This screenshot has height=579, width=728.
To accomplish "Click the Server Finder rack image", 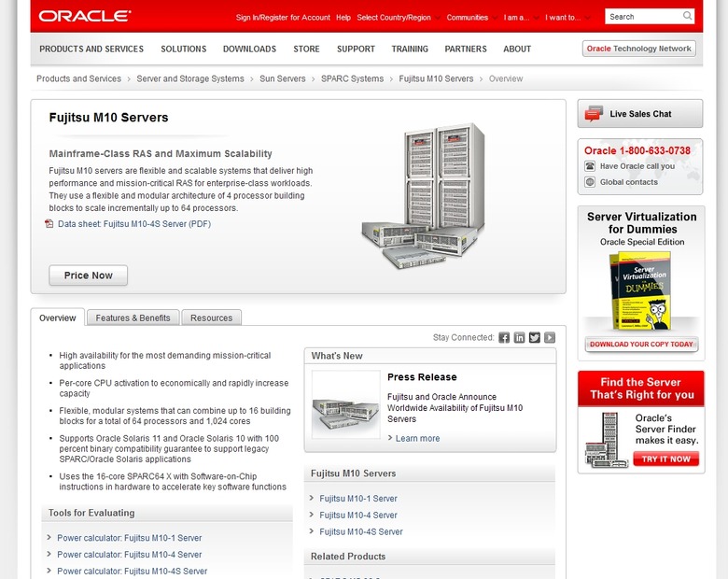I will click(606, 440).
